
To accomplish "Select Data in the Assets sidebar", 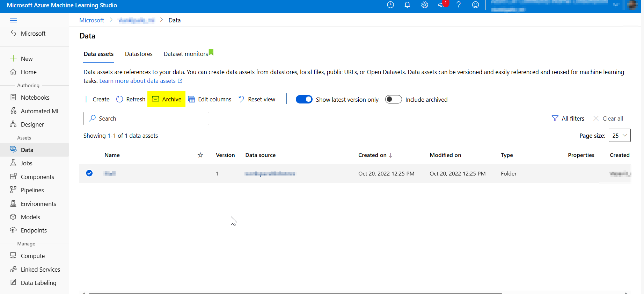I will point(35,150).
